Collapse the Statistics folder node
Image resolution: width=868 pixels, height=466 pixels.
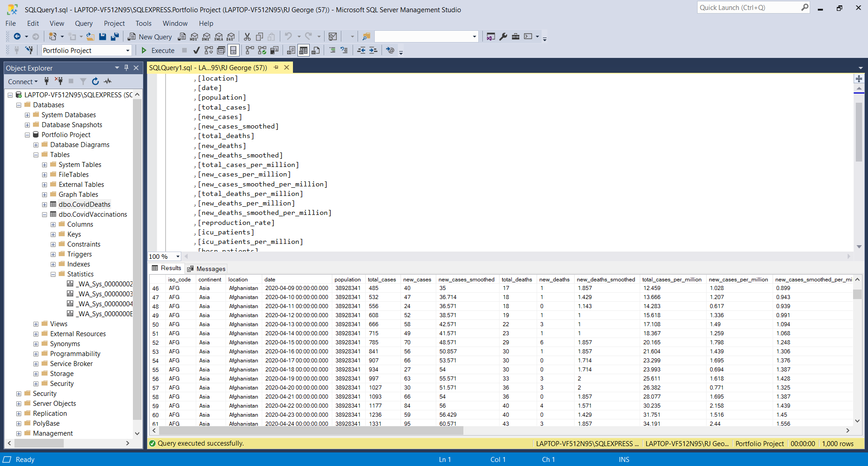pyautogui.click(x=53, y=274)
